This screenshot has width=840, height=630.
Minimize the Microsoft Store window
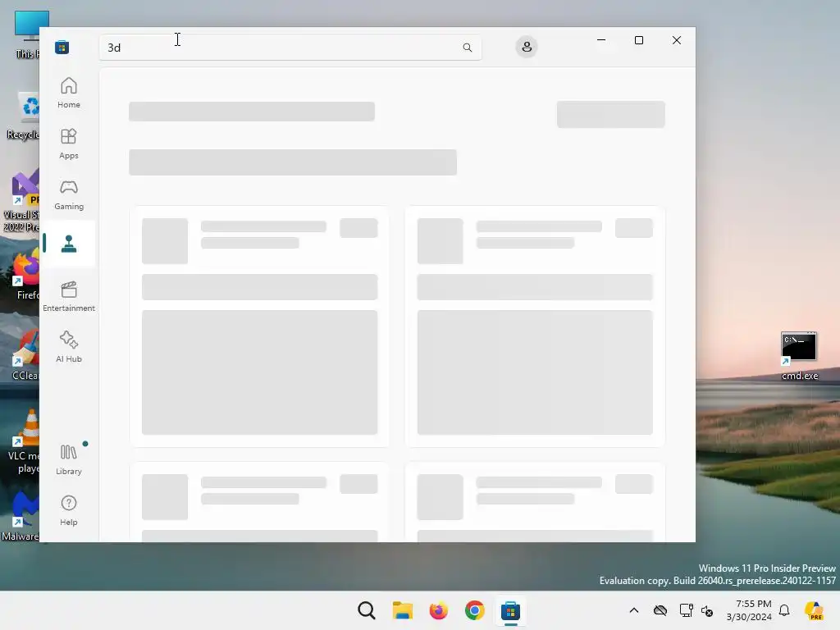[x=601, y=40]
